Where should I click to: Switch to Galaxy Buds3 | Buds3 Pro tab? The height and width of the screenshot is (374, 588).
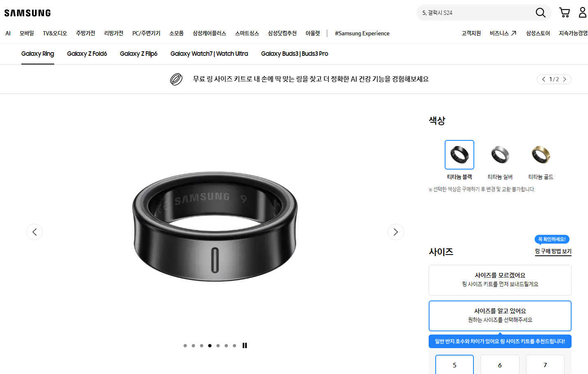tap(294, 54)
